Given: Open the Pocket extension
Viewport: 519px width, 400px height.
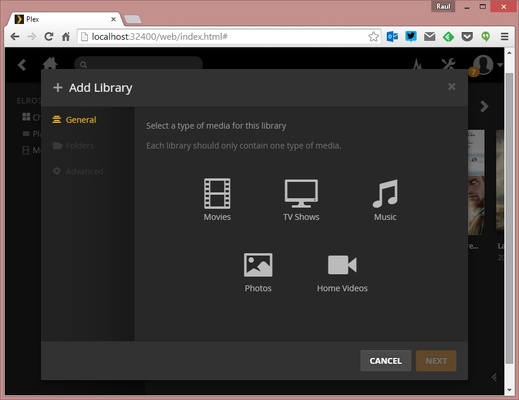Looking at the screenshot, I should tap(467, 37).
